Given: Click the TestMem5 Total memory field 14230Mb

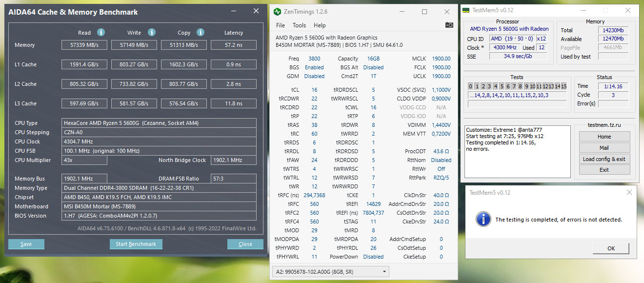Looking at the screenshot, I should [x=613, y=30].
